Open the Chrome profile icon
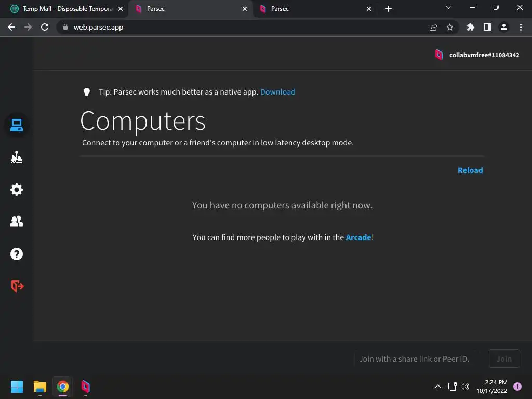532x399 pixels. tap(504, 27)
